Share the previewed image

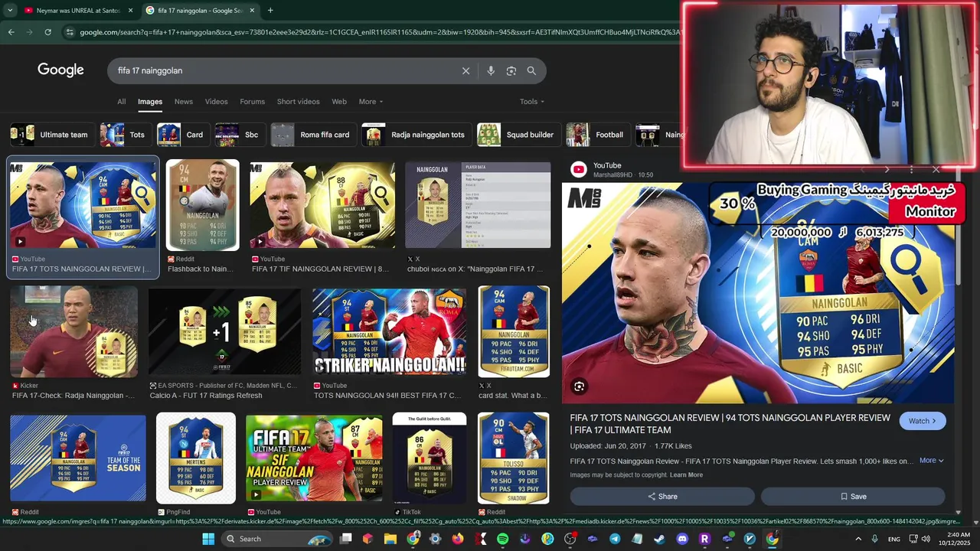point(662,497)
